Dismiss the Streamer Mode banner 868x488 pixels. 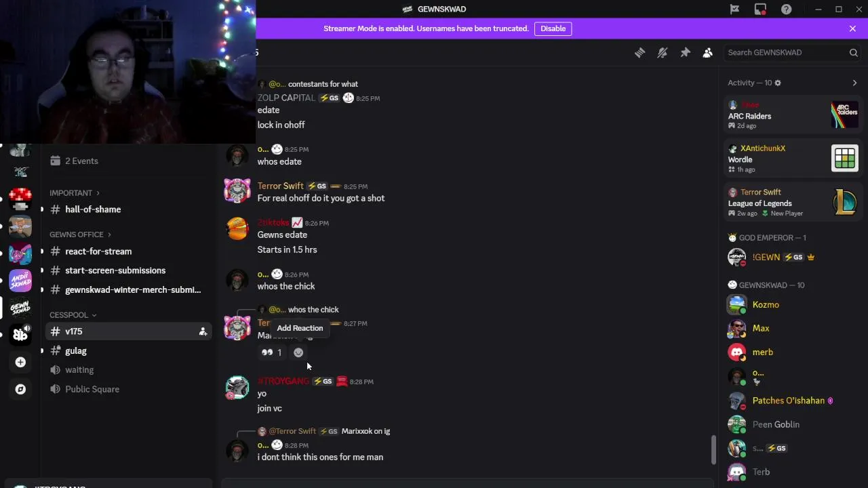(852, 28)
